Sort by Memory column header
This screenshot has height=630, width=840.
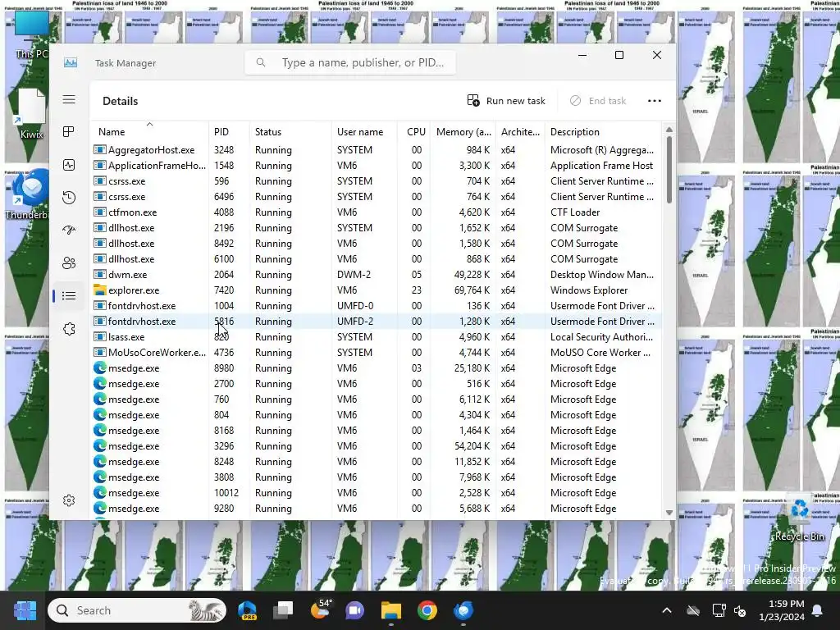coord(463,132)
